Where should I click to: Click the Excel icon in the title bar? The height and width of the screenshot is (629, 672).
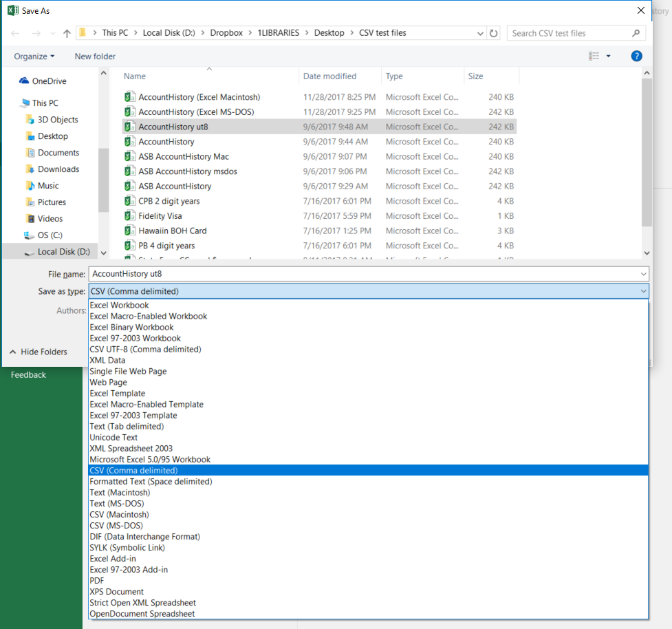[x=13, y=10]
